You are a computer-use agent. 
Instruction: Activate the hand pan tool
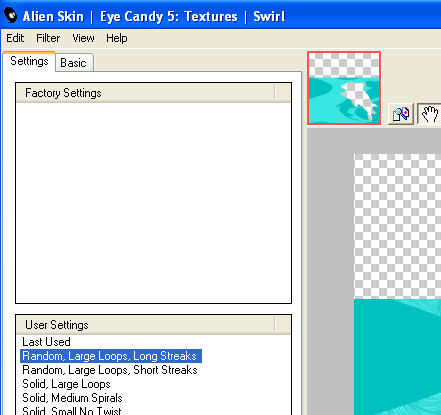[429, 114]
